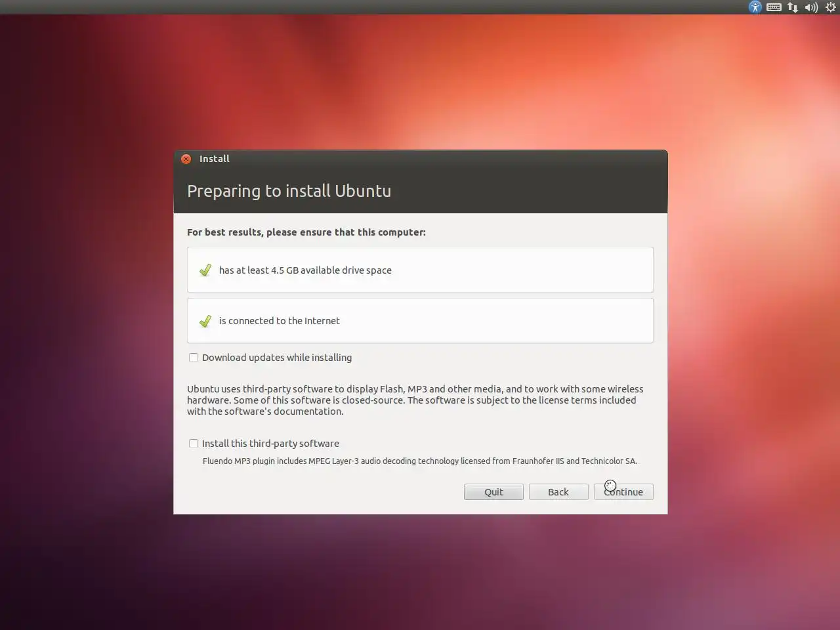Click the Fluendo MP3 plugin license note
The image size is (840, 630).
[x=420, y=461]
